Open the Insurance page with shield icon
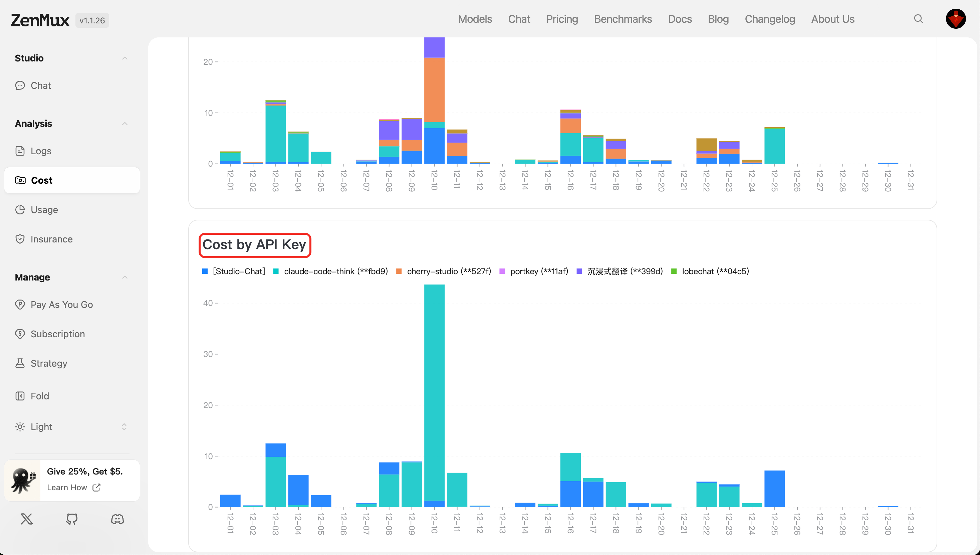 (x=51, y=239)
